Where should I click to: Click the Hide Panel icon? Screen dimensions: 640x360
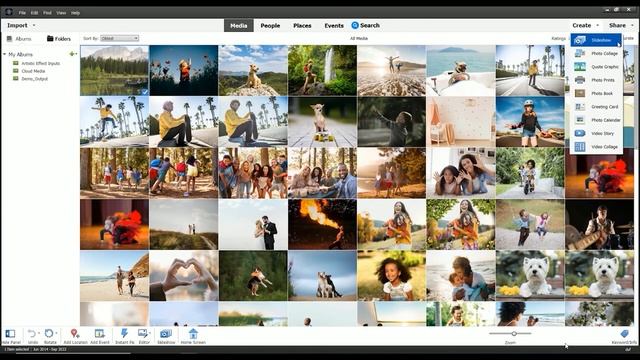(x=10, y=333)
